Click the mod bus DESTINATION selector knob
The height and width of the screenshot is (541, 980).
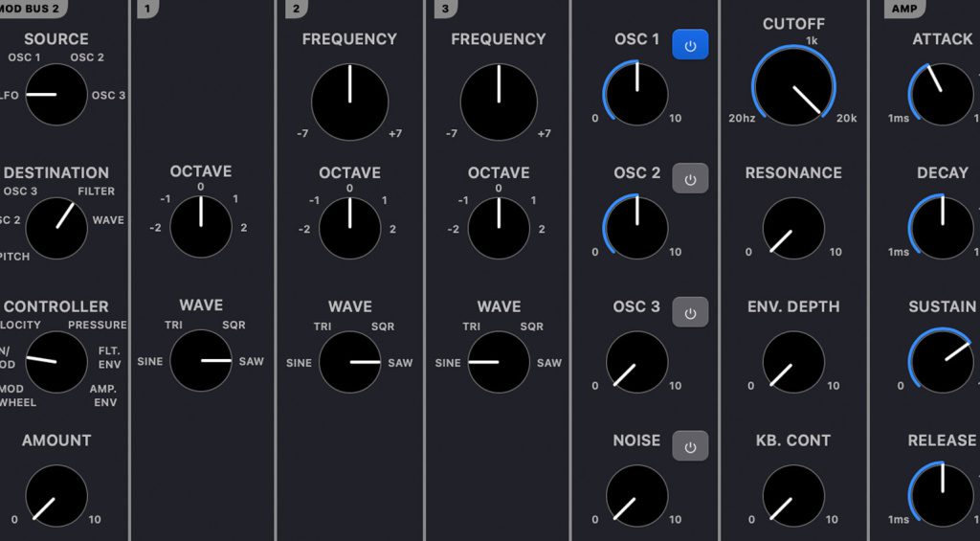[56, 228]
